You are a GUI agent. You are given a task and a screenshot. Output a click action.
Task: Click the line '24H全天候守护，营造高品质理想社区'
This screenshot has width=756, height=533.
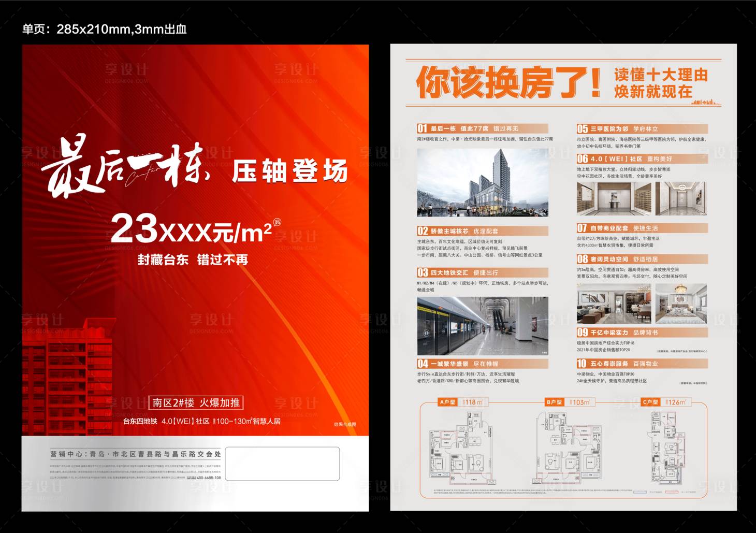[x=612, y=381]
